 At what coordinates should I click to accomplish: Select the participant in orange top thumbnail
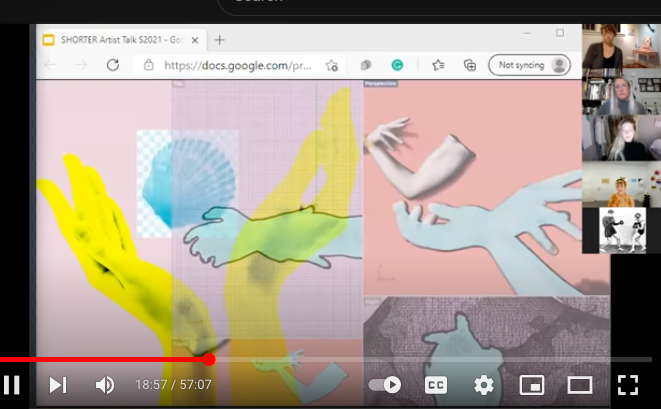[x=621, y=184]
